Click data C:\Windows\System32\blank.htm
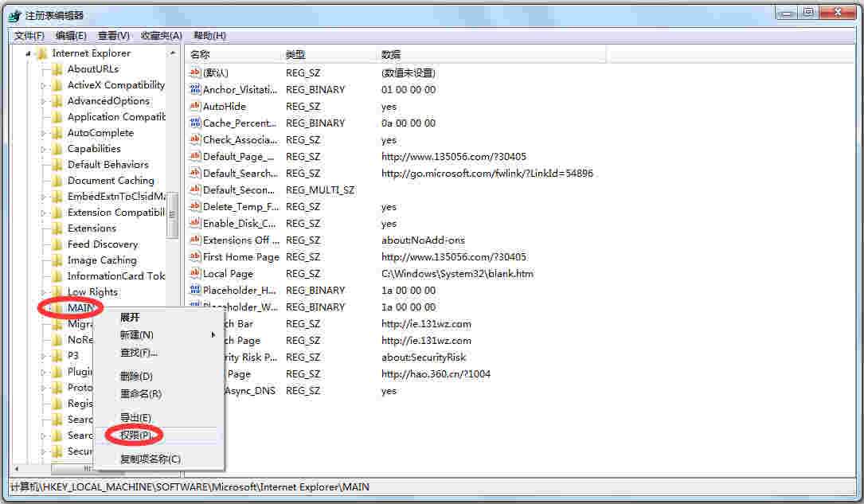This screenshot has width=864, height=504. [x=457, y=274]
